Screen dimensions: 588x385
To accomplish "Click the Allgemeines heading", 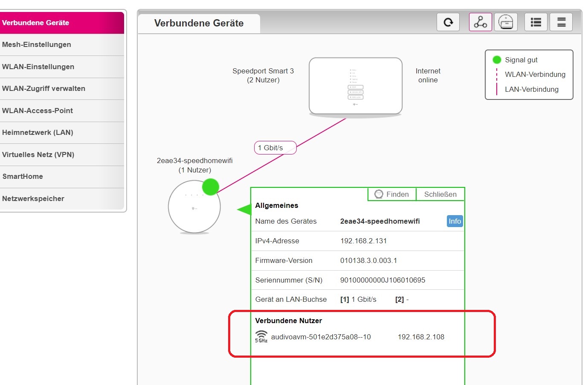I will (277, 205).
